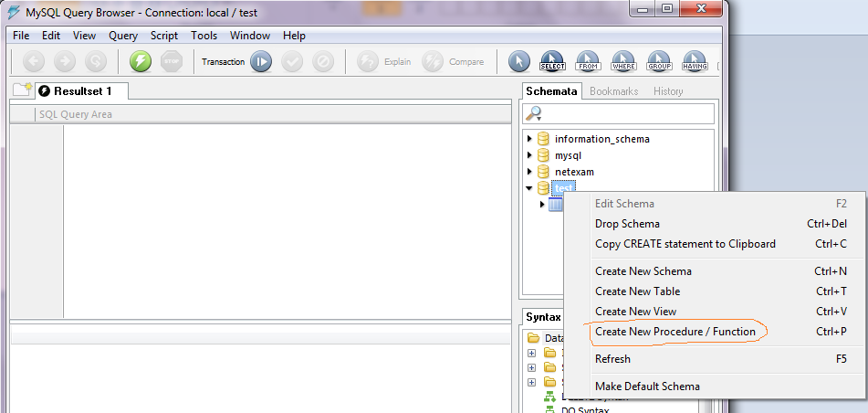This screenshot has height=413, width=868.
Task: Open the Tools menu
Action: 204,36
